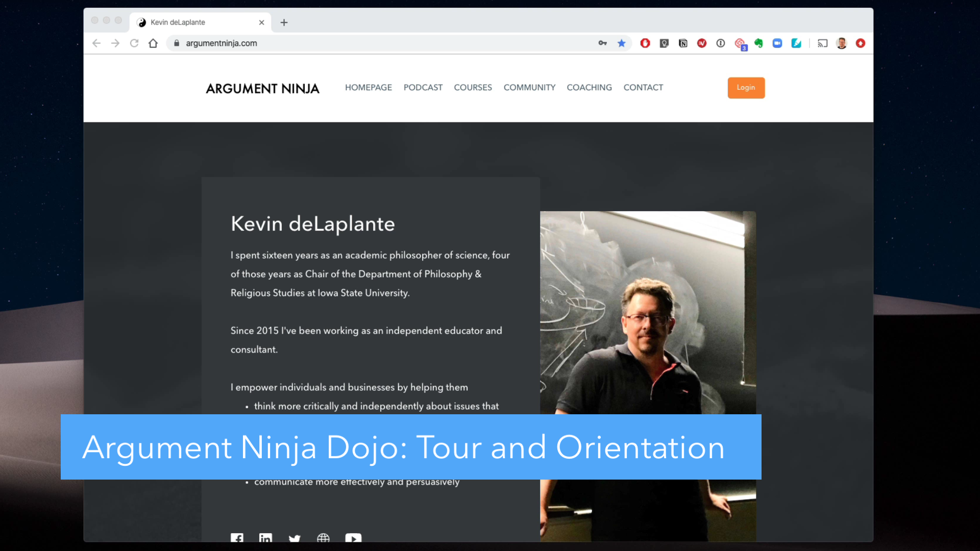The height and width of the screenshot is (551, 980).
Task: Open the website globe icon
Action: click(323, 538)
